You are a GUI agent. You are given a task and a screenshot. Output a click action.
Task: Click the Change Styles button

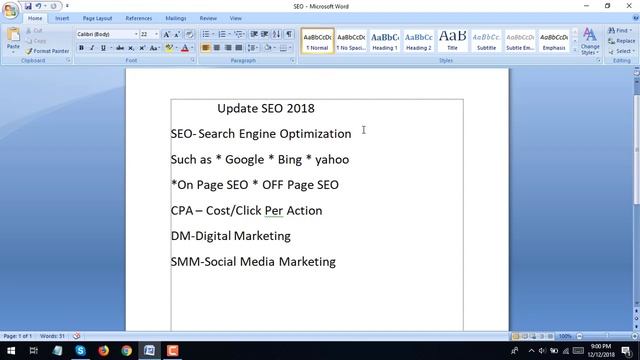tap(590, 41)
